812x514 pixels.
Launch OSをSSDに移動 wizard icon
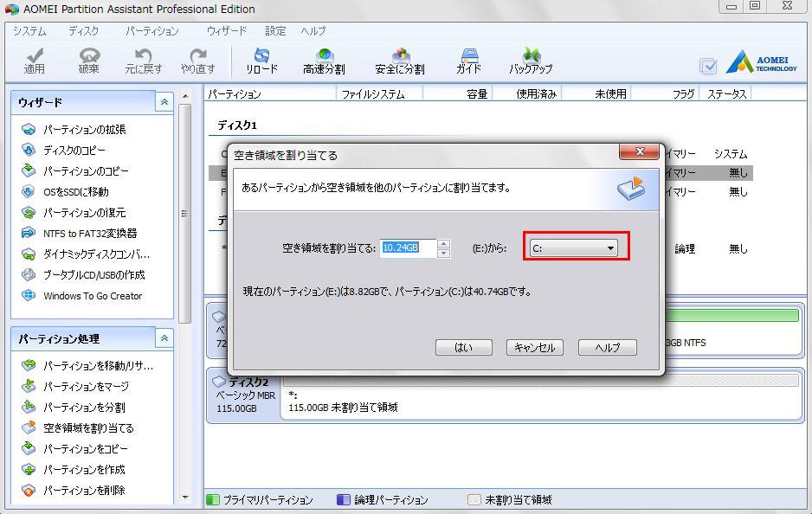click(29, 191)
